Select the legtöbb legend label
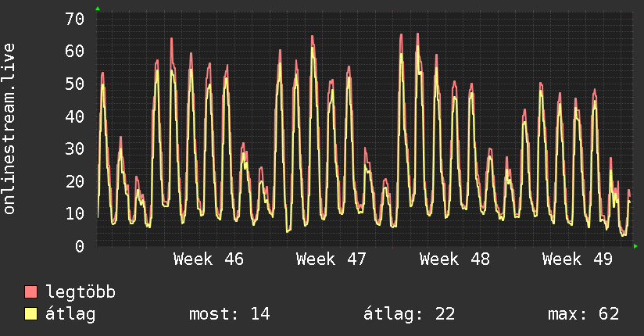The height and width of the screenshot is (336, 644). tap(80, 291)
